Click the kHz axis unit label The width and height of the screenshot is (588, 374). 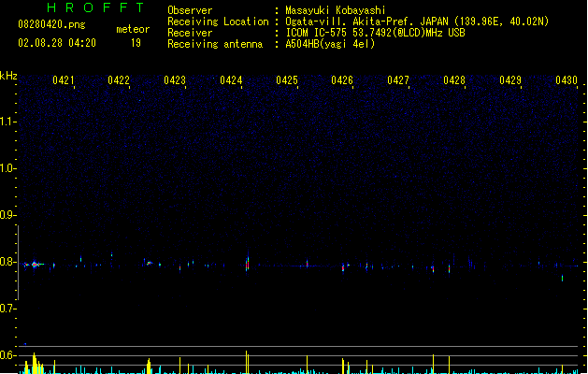[x=8, y=76]
